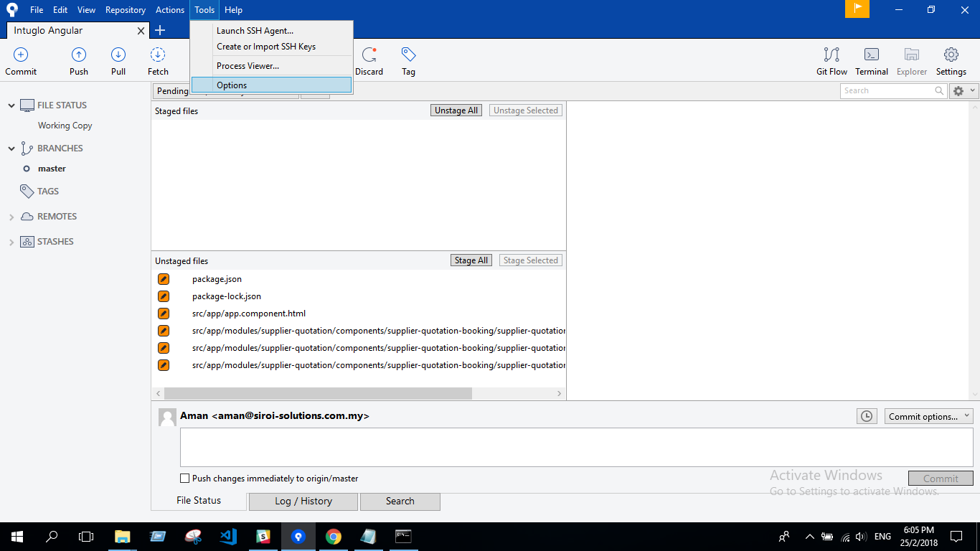This screenshot has width=980, height=551.
Task: Open Process Viewer from Tools menu
Action: [x=248, y=65]
